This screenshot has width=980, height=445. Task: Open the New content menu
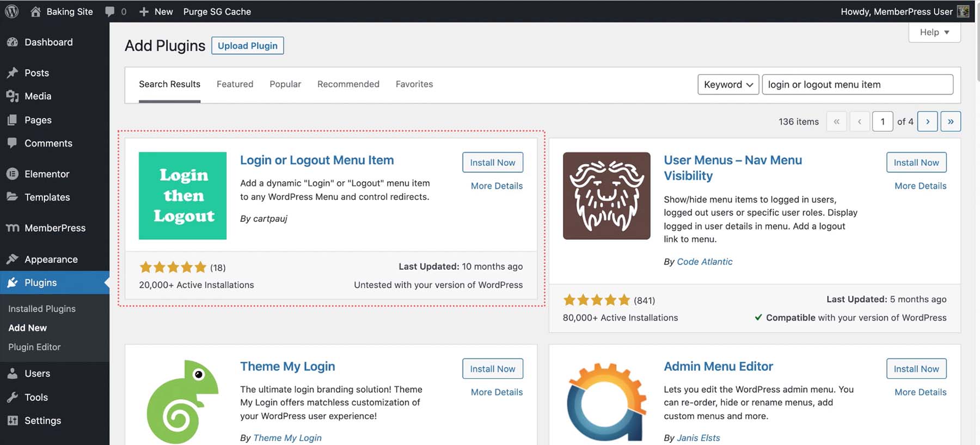coord(156,11)
